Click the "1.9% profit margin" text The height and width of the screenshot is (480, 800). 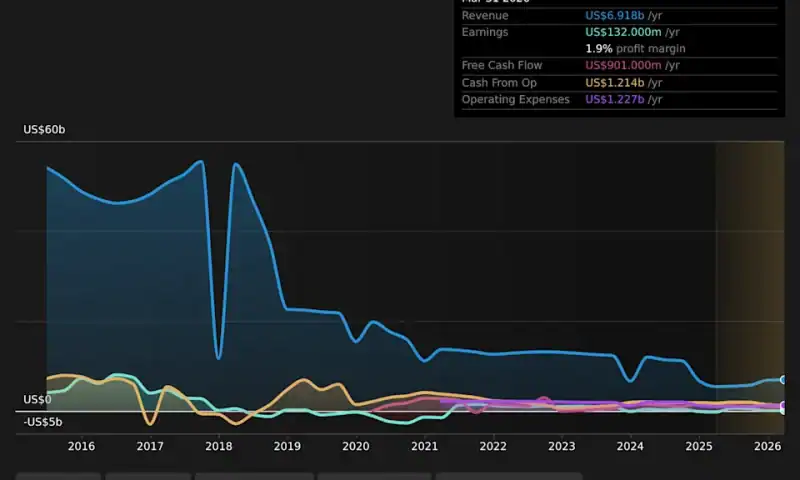click(x=635, y=49)
